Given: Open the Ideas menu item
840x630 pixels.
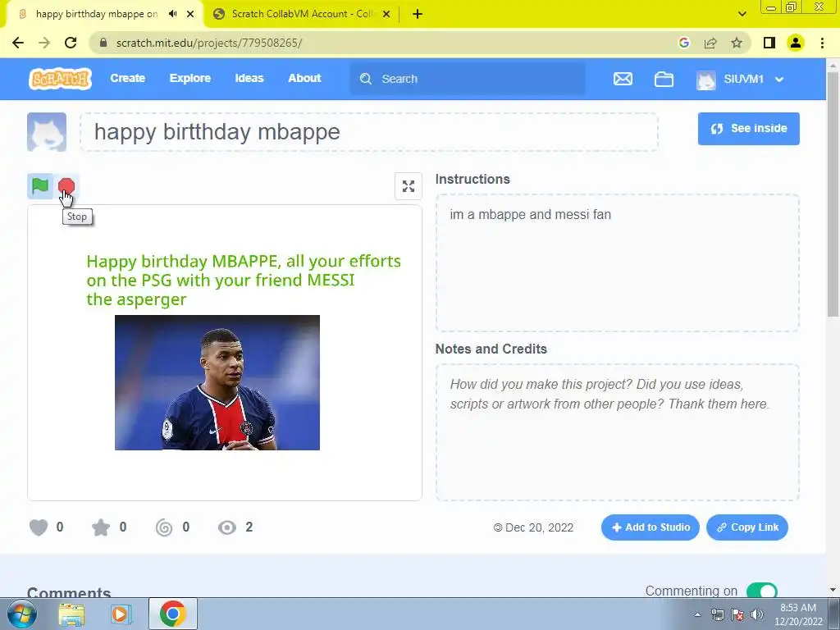Looking at the screenshot, I should tap(249, 78).
